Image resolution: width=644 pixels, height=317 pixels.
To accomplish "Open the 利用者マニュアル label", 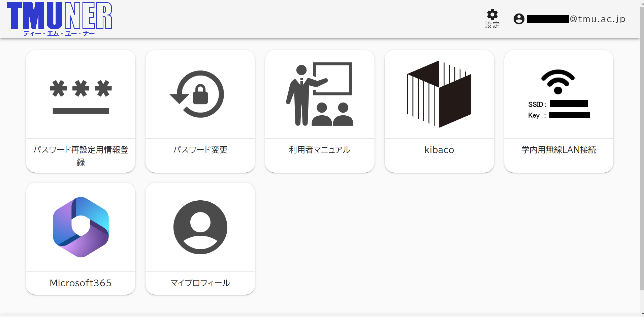I will click(320, 150).
